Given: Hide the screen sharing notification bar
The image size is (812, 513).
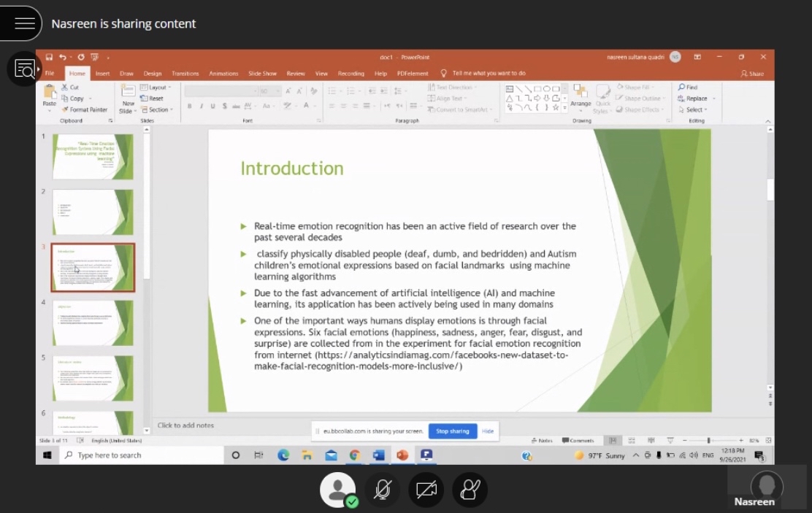Looking at the screenshot, I should pyautogui.click(x=488, y=431).
